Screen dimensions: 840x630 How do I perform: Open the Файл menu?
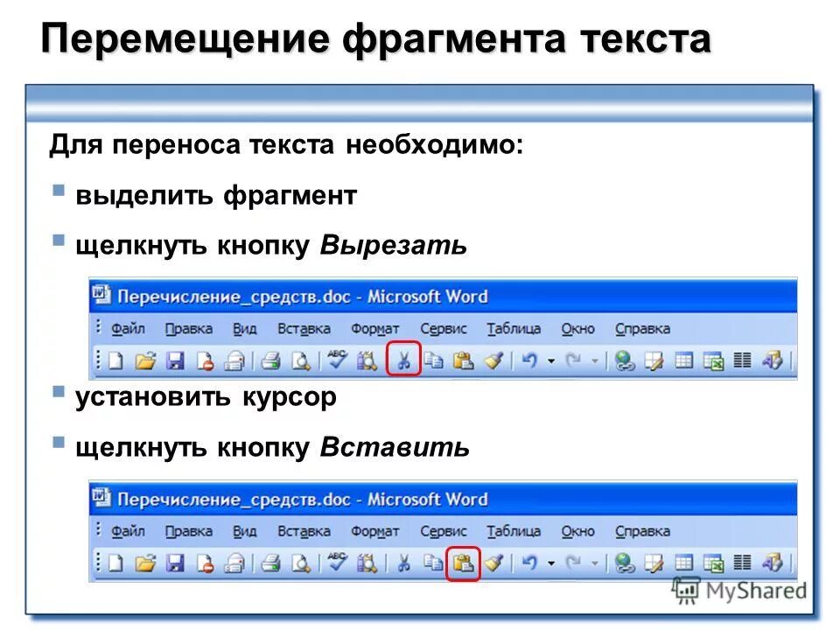click(x=129, y=330)
